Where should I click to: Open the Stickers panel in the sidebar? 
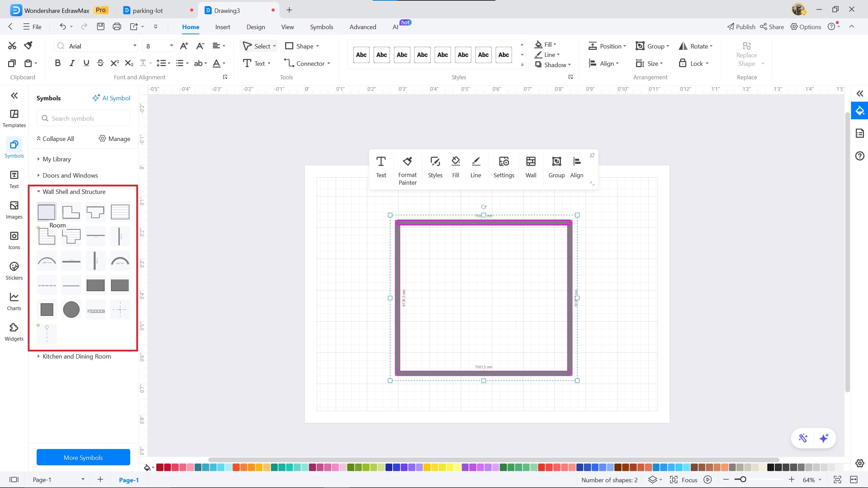[x=14, y=270]
